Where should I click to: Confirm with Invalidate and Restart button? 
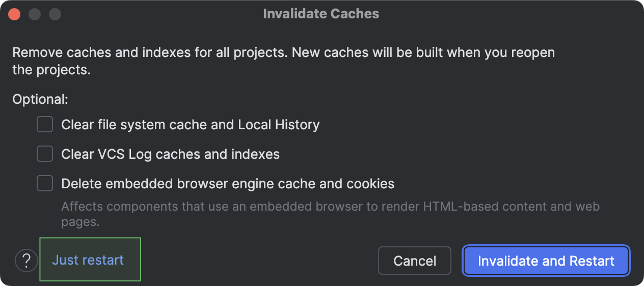click(x=546, y=261)
